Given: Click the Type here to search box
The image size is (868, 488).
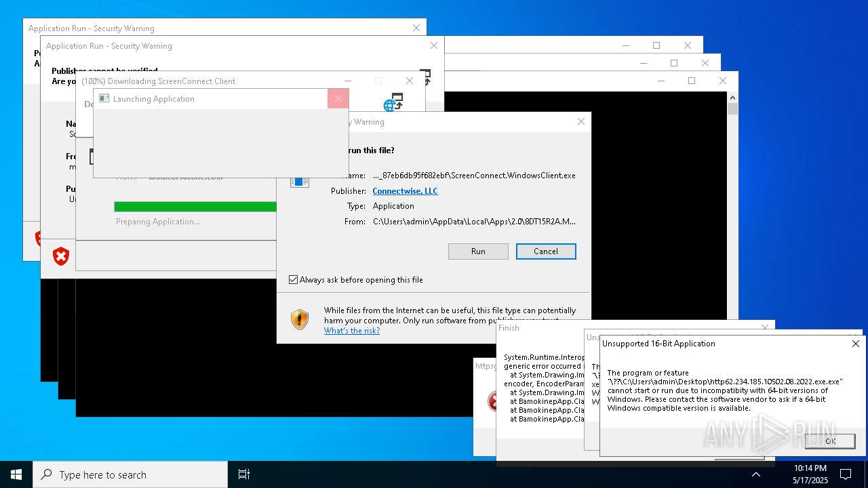Looking at the screenshot, I should 130,474.
